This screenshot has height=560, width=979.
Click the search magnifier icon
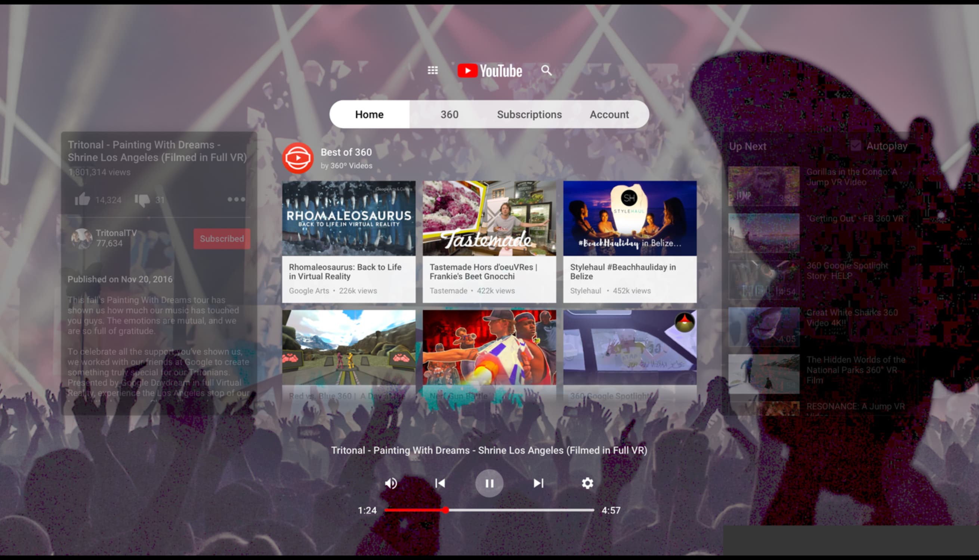(546, 71)
